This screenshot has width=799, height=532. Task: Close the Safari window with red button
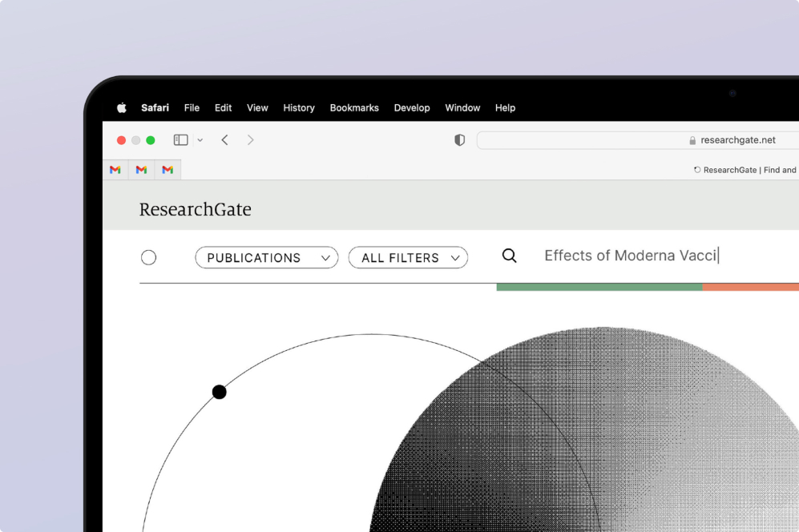pos(121,140)
